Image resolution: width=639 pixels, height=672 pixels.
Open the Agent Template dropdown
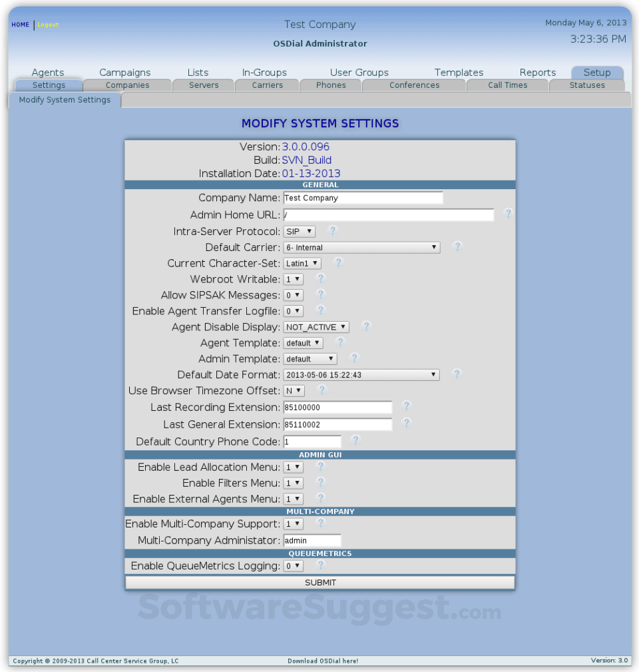point(303,342)
